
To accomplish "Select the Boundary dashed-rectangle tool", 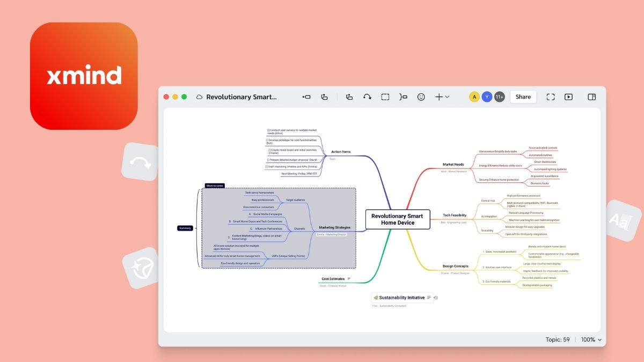I will (x=385, y=97).
